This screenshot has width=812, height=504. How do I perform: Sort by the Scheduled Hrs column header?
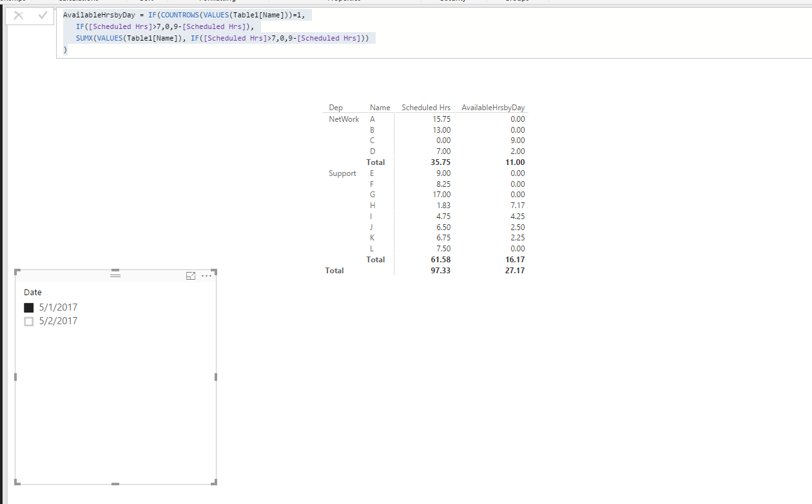426,108
